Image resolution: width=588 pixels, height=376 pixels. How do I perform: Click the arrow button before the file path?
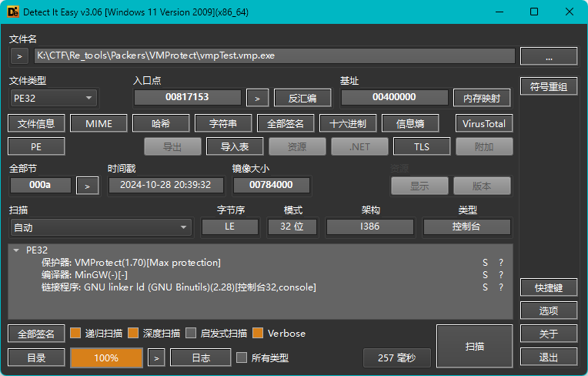click(19, 57)
